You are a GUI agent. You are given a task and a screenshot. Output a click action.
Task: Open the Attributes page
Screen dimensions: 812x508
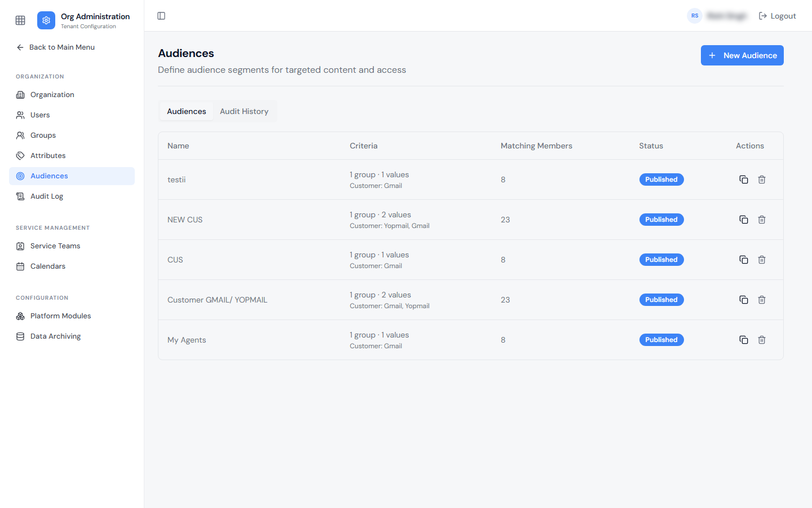(x=72, y=156)
